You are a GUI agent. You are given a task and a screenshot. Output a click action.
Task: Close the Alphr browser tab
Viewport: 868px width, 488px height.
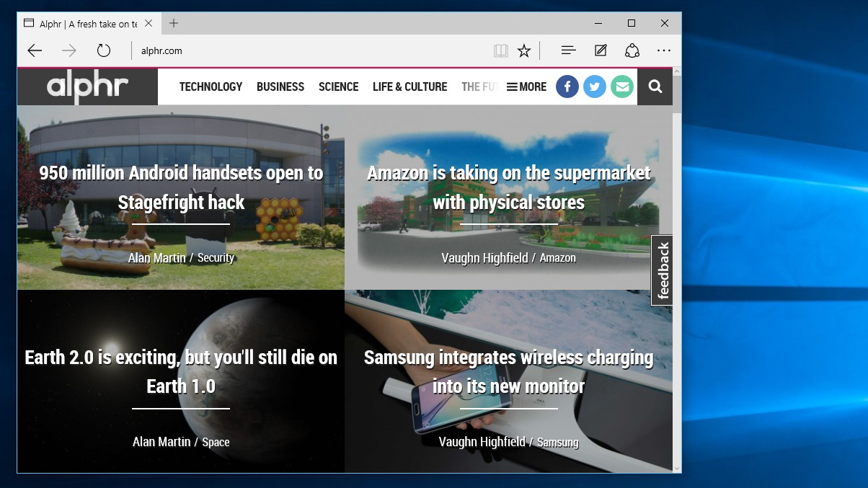point(149,23)
